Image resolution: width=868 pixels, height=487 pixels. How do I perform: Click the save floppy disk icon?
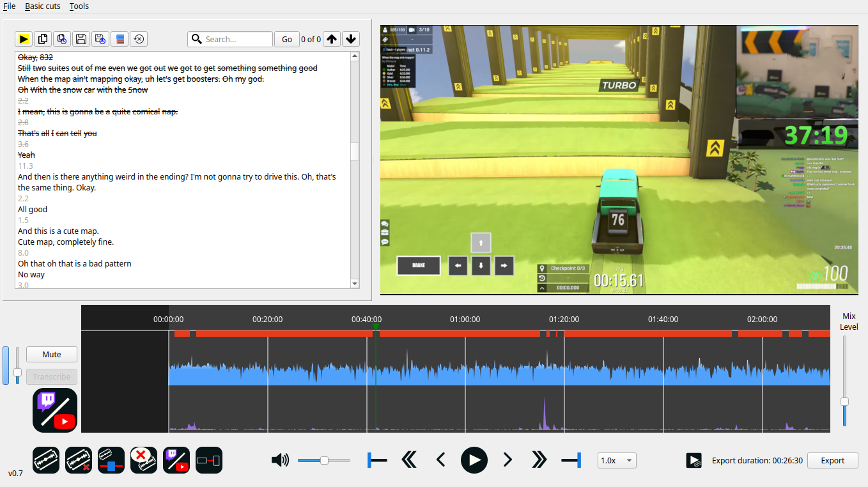point(81,39)
